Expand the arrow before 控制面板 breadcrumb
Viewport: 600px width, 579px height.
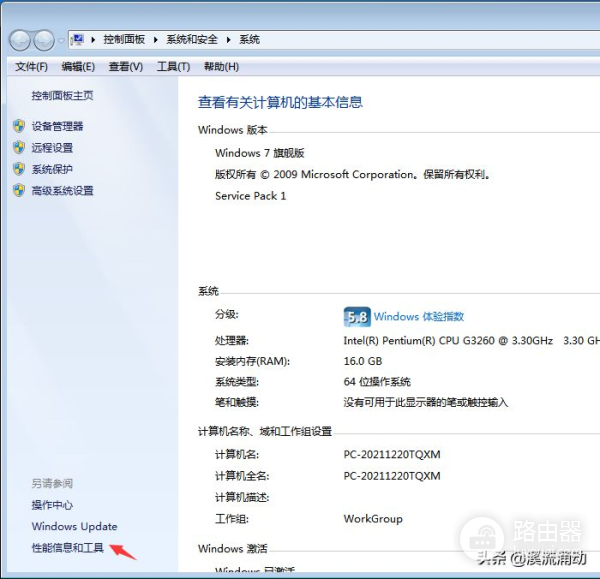[x=93, y=40]
